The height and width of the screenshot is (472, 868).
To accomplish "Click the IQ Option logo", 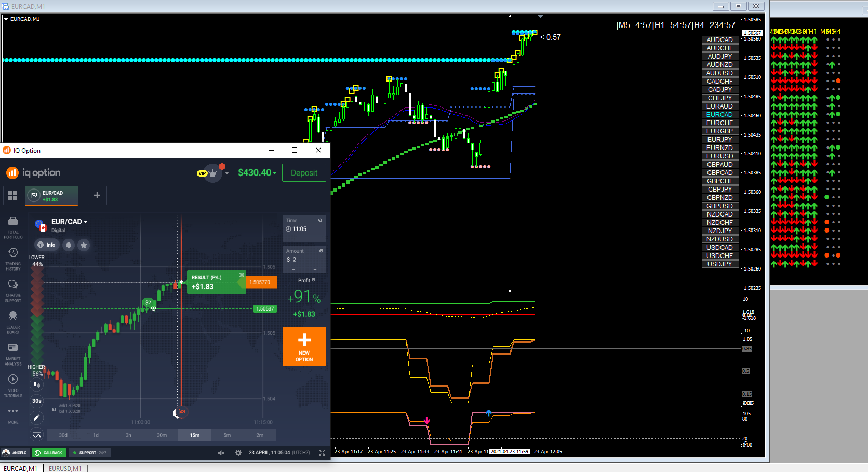I will click(x=33, y=173).
